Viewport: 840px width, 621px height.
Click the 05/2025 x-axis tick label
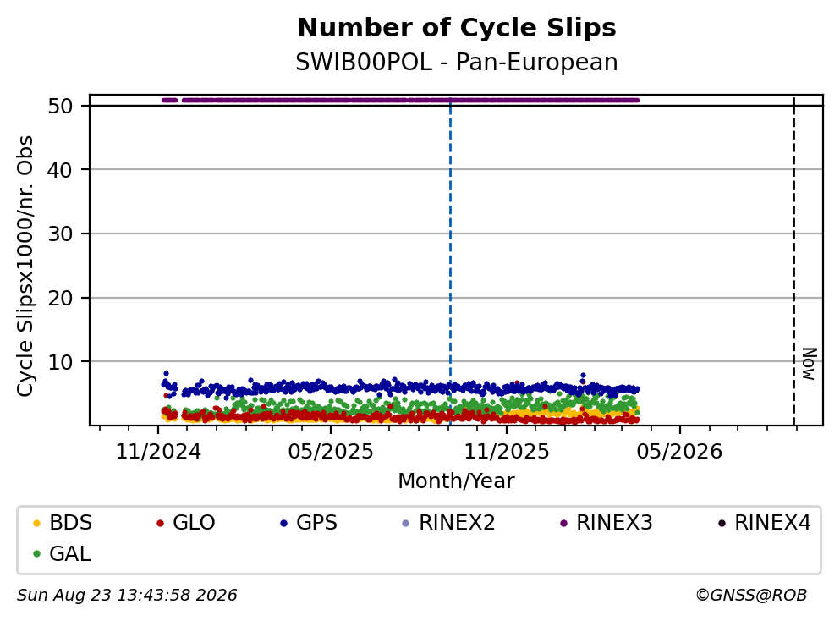(x=331, y=452)
